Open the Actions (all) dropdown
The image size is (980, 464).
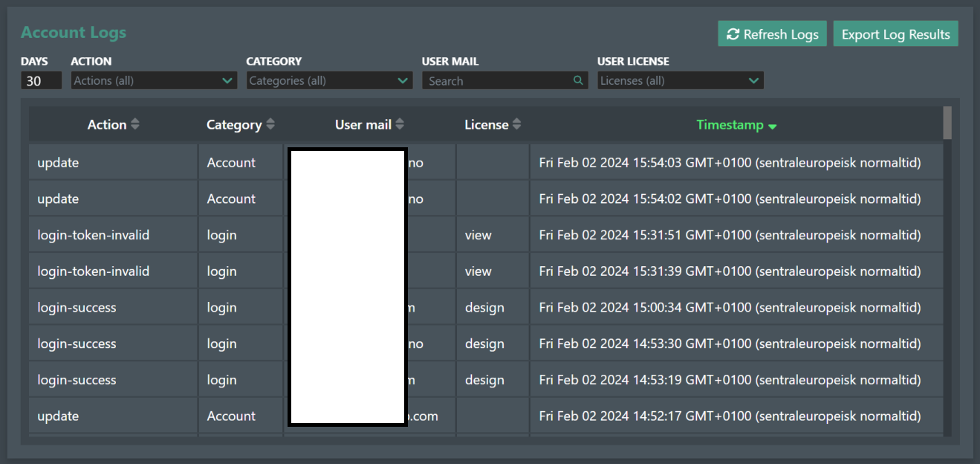coord(154,81)
